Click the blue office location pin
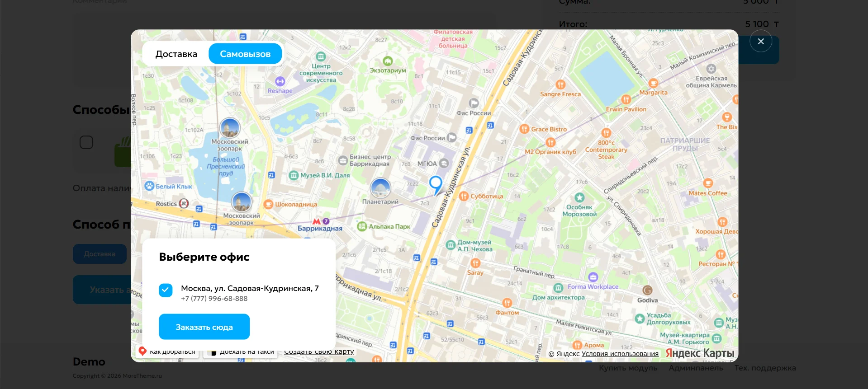The width and height of the screenshot is (868, 389). (436, 183)
